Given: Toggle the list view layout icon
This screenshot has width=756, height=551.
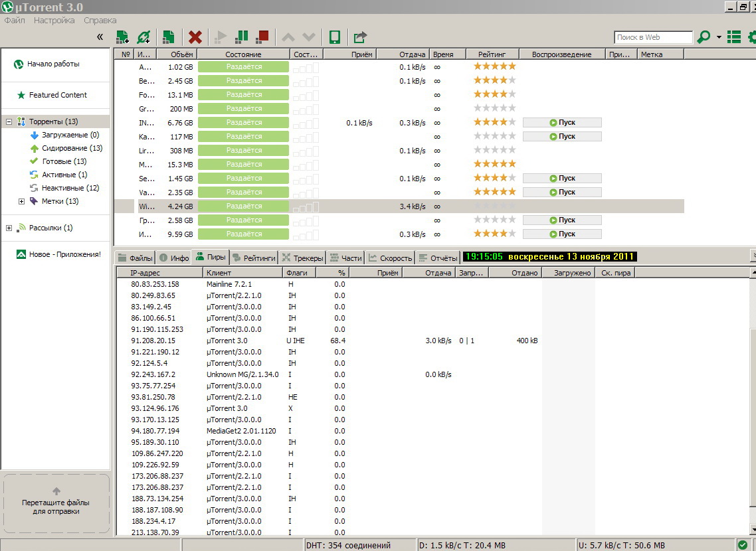Looking at the screenshot, I should (x=734, y=37).
